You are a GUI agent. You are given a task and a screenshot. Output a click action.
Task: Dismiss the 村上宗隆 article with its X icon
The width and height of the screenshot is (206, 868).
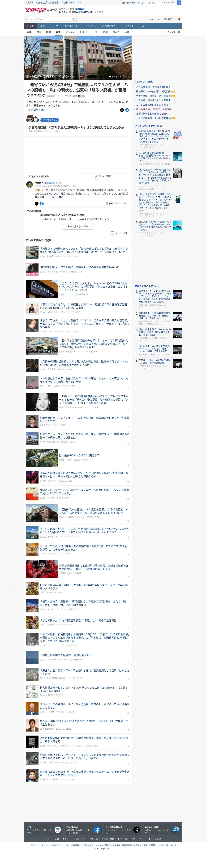tap(128, 780)
